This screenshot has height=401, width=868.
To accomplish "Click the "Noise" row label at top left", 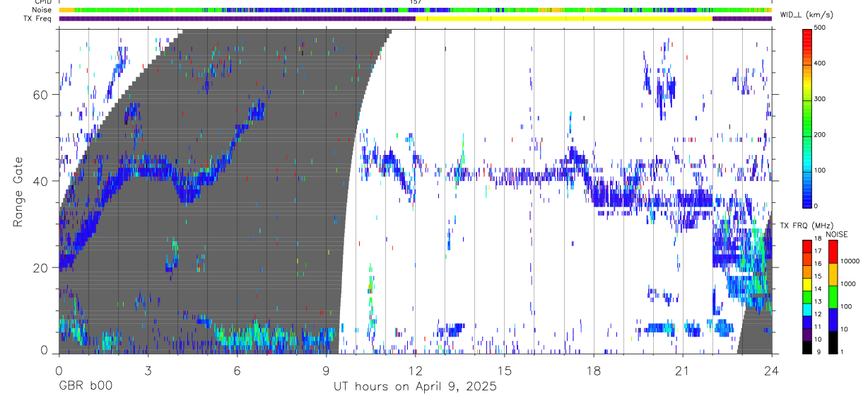I will [42, 10].
